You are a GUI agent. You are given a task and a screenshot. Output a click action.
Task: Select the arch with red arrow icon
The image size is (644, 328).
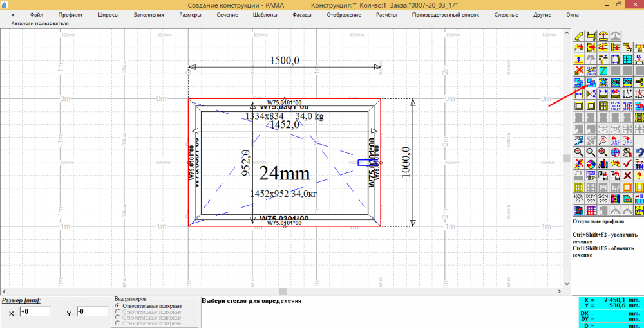tap(603, 35)
